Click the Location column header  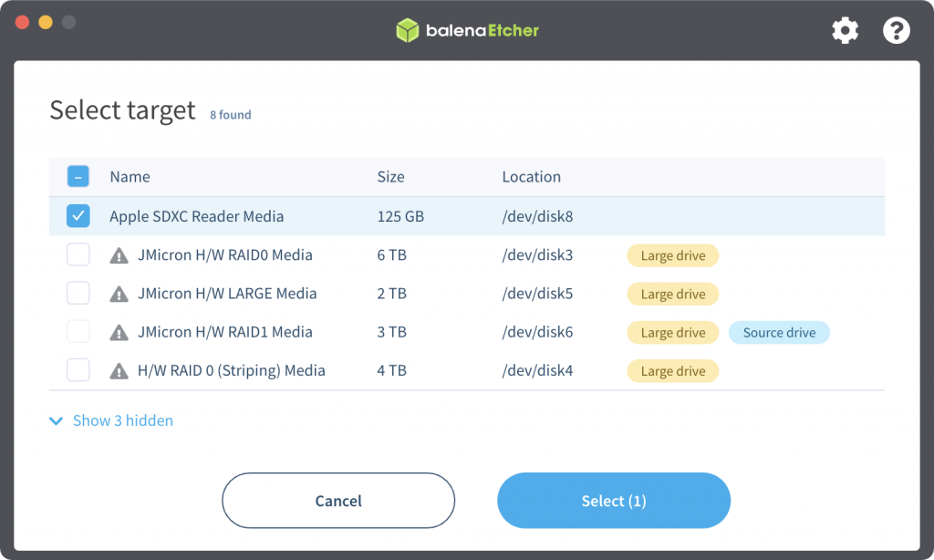[532, 177]
